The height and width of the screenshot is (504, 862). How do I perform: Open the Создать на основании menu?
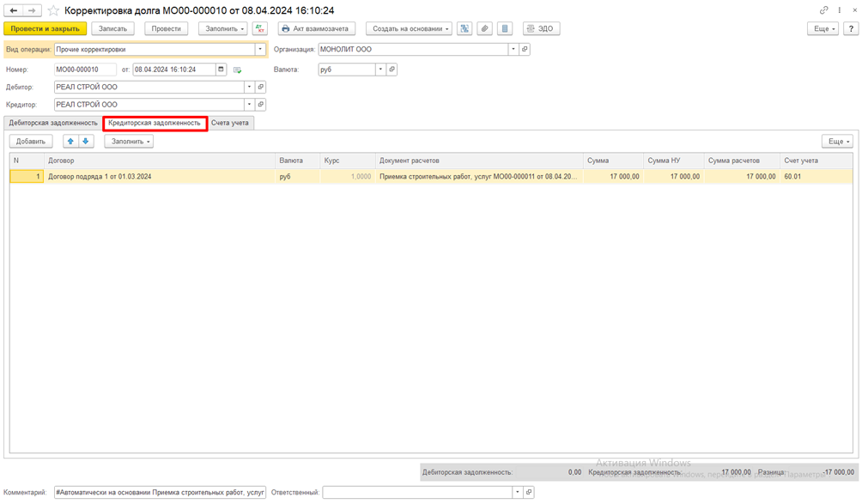409,28
